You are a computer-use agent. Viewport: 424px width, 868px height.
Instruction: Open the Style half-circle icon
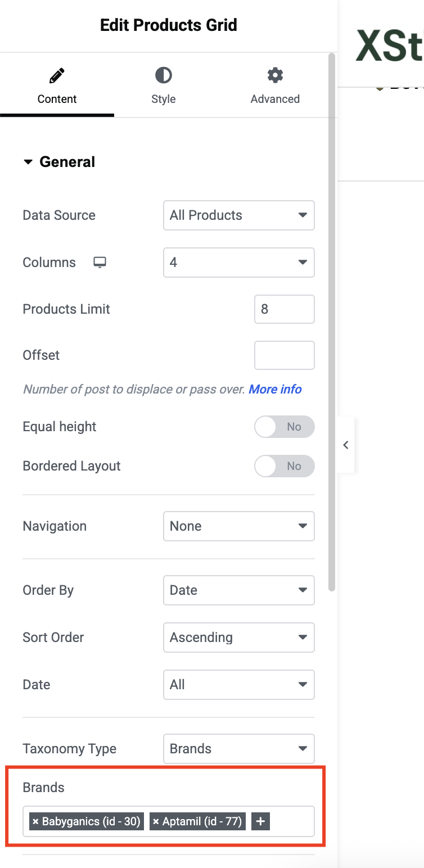pos(164,75)
